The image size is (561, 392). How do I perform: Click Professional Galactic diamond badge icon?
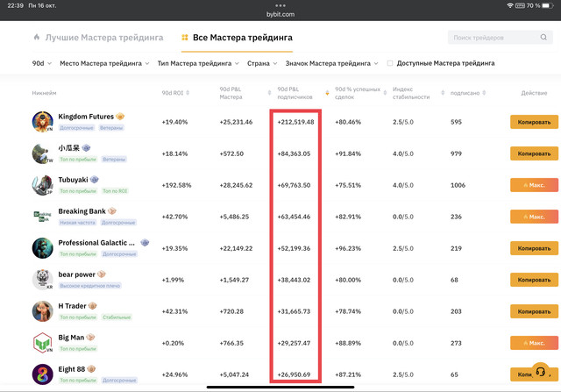pyautogui.click(x=145, y=242)
